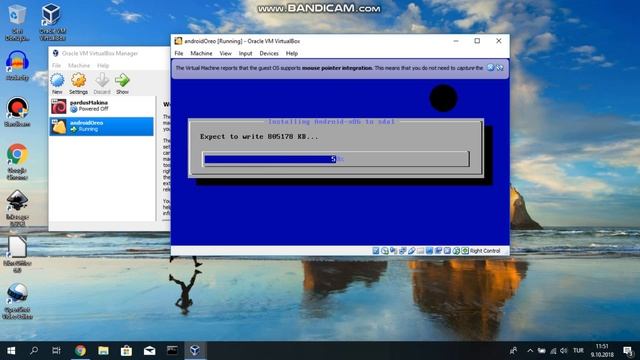
Task: Click network indicator in VM status bar
Action: tap(402, 251)
